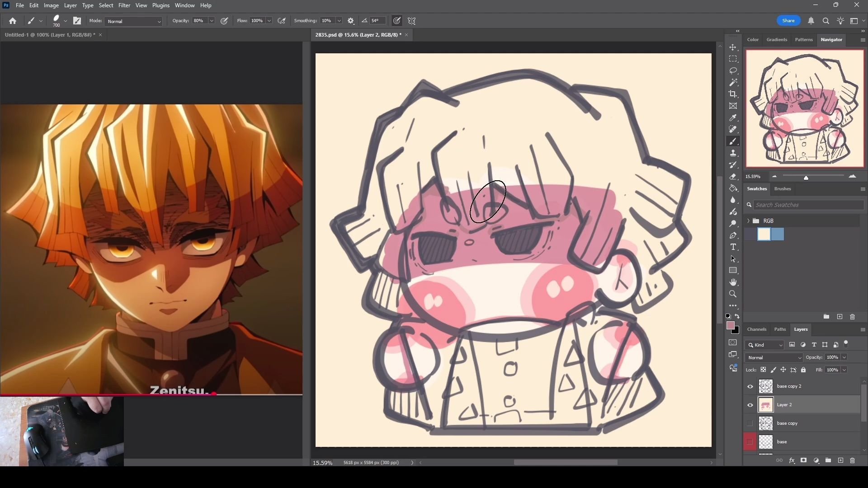
Task: Click the Share button
Action: 788,21
